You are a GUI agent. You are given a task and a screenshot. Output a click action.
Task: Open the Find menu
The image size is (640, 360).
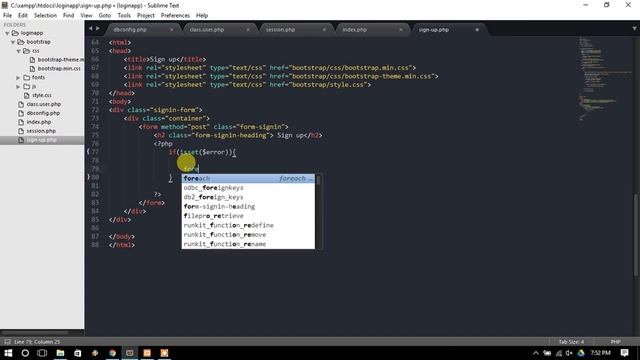[x=69, y=16]
